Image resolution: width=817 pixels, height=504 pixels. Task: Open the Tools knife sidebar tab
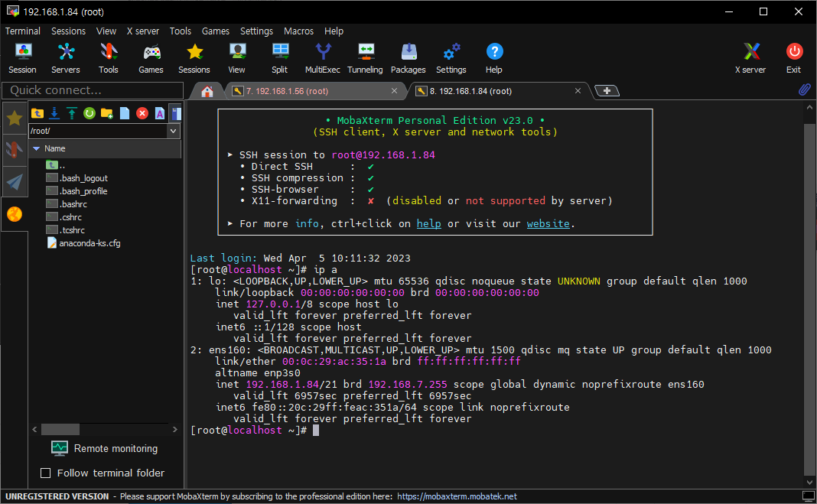(15, 150)
